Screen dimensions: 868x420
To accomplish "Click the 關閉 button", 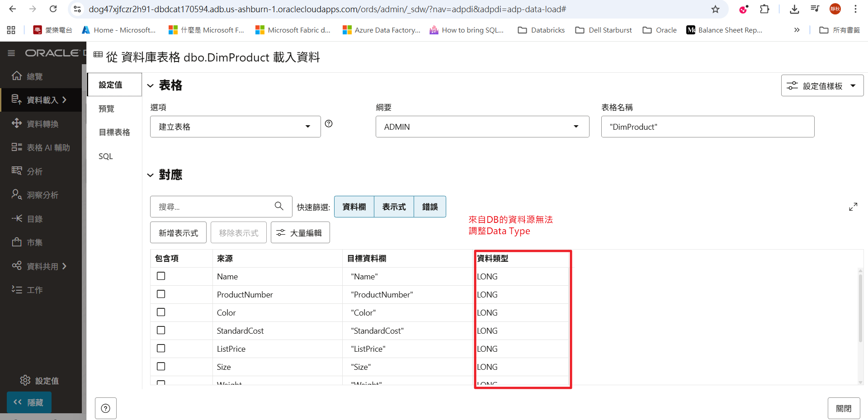I will tap(844, 408).
